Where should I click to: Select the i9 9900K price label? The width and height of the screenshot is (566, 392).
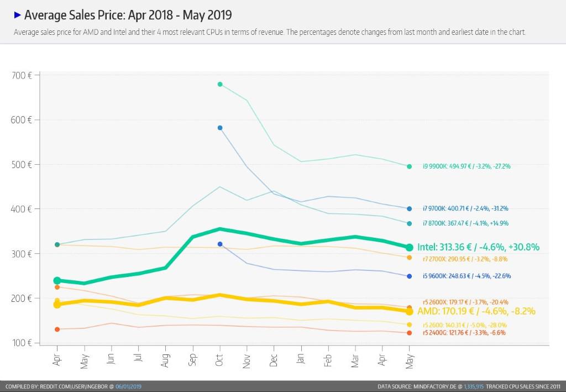(467, 166)
